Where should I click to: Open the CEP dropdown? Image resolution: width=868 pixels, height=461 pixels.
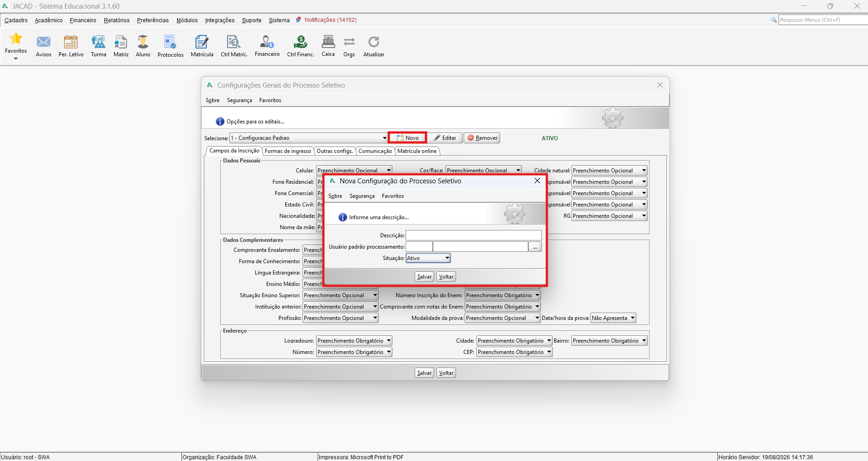(x=514, y=352)
